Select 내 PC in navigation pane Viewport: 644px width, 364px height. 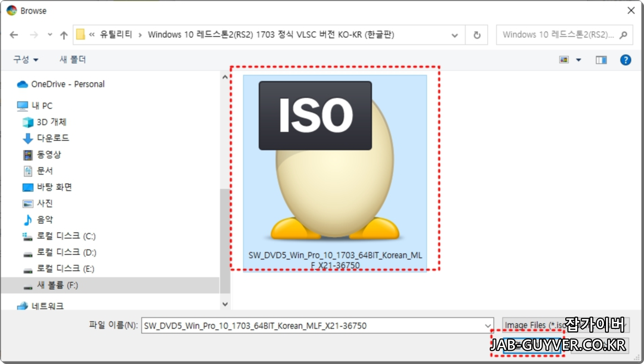[x=35, y=106]
